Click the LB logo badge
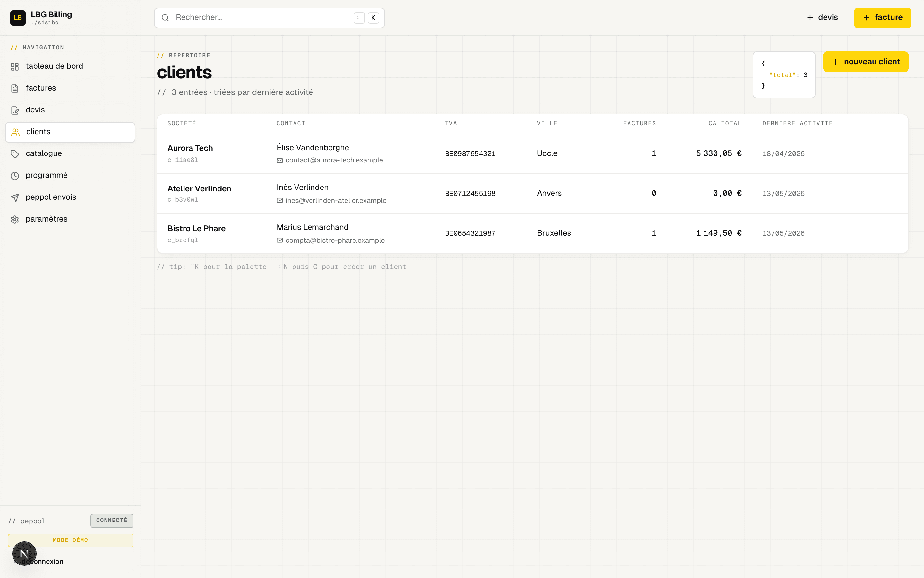Image resolution: width=924 pixels, height=578 pixels. tap(18, 18)
